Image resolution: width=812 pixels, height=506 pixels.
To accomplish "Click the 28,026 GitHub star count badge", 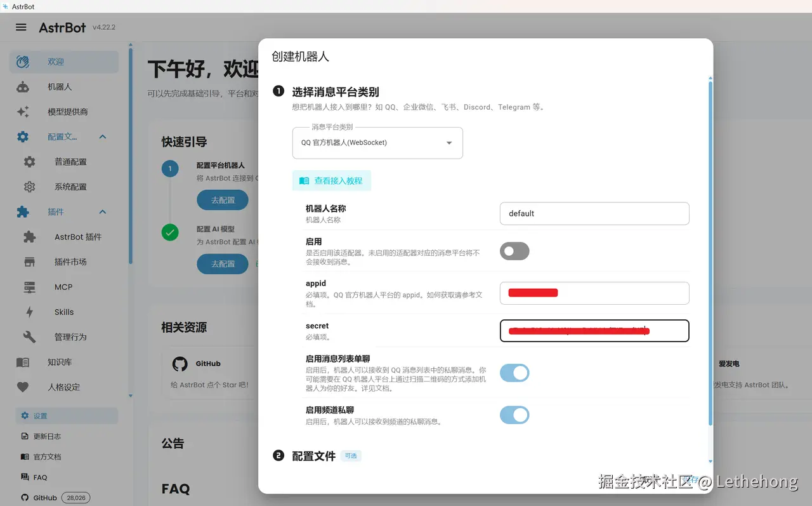I will pos(76,498).
